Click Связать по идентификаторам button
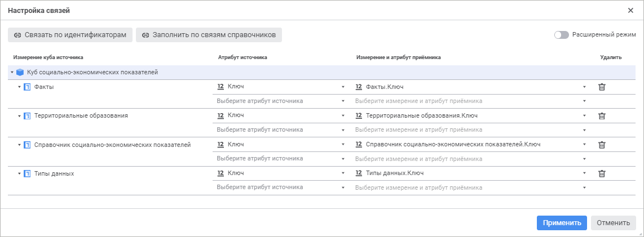The image size is (644, 237). [x=70, y=35]
